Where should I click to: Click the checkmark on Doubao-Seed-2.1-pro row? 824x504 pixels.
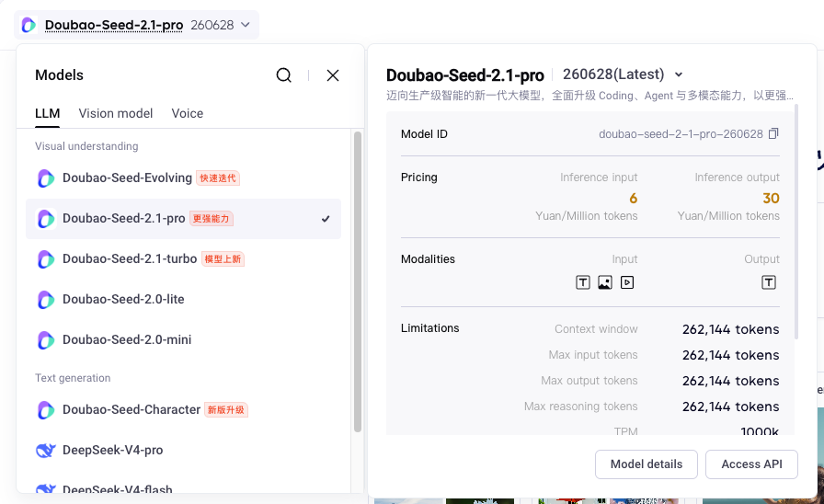(326, 219)
